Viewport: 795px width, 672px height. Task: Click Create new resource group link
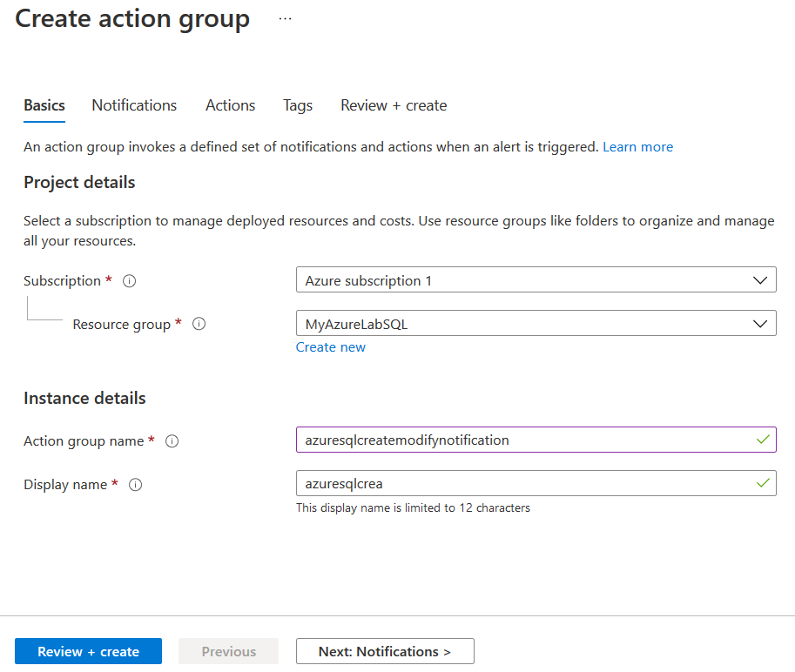331,347
